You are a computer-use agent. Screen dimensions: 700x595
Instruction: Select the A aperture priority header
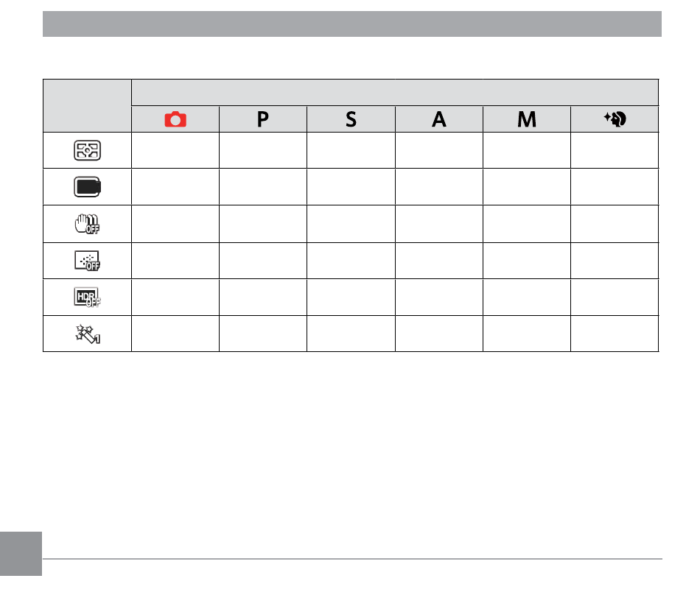(439, 119)
